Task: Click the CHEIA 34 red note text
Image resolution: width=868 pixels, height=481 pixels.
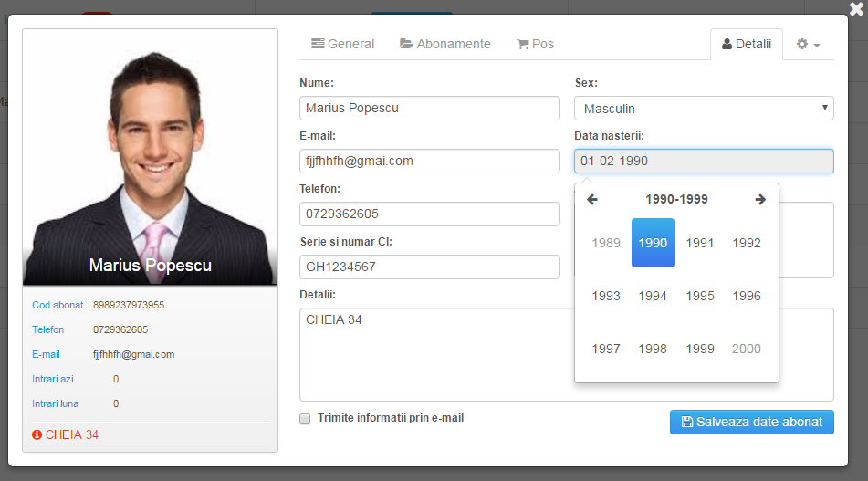Action: [72, 435]
